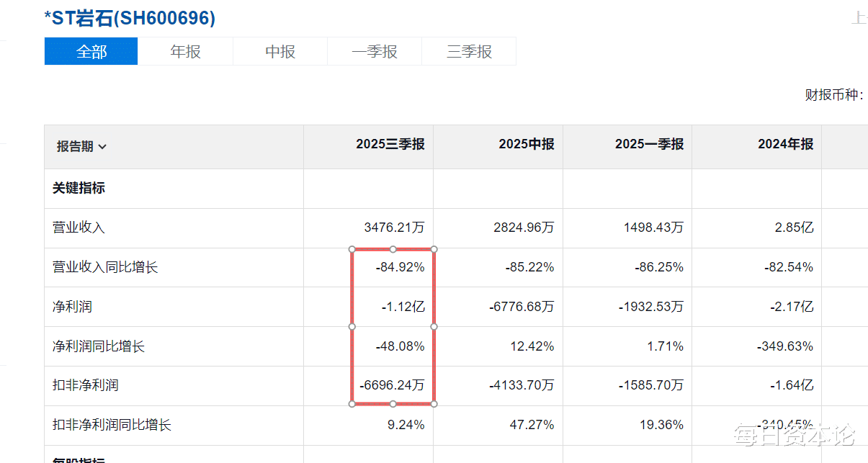Viewport: 868px width, 463px height.
Task: Select the 2025一季报 column header
Action: 649,144
